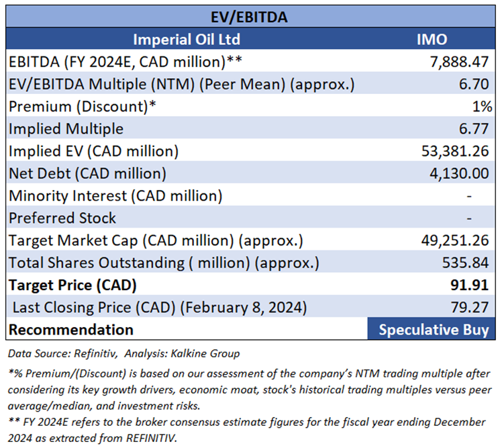Select the Analysis: Kalkine Group text
Image resolution: width=502 pixels, height=448 pixels.
pyautogui.click(x=182, y=353)
